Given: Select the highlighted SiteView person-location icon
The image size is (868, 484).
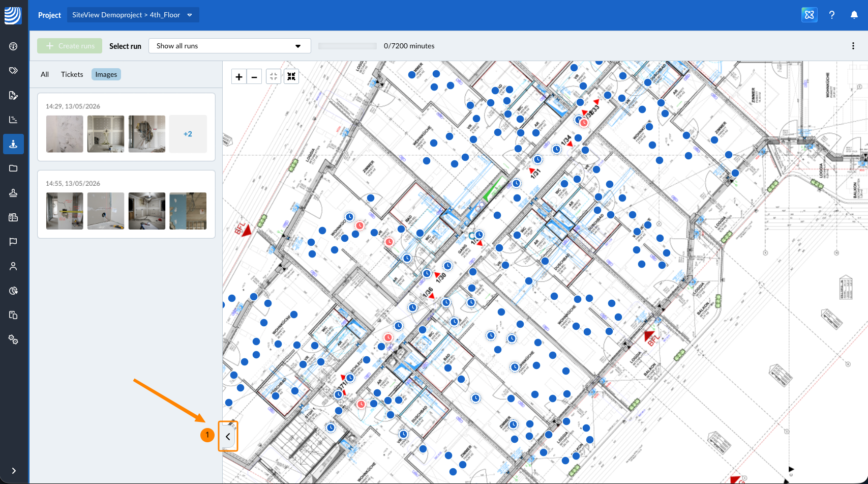Looking at the screenshot, I should click(x=13, y=144).
